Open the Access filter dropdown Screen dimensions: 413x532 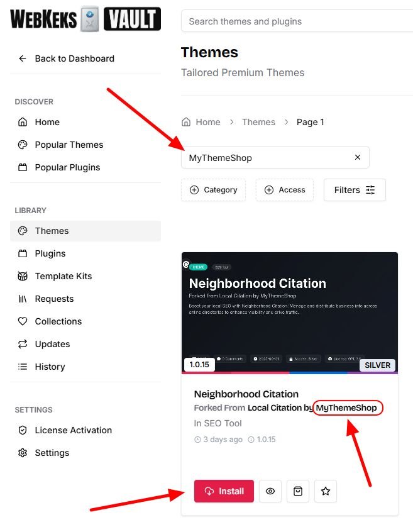pyautogui.click(x=284, y=190)
